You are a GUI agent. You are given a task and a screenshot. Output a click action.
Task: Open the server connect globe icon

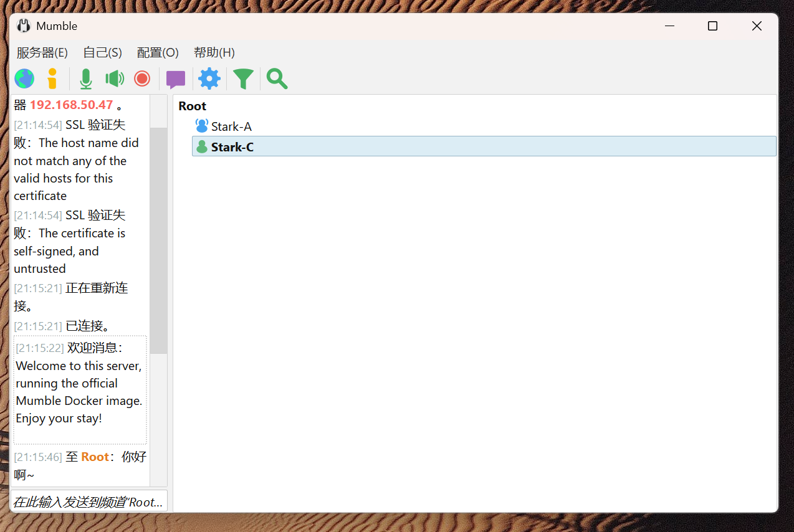coord(24,78)
